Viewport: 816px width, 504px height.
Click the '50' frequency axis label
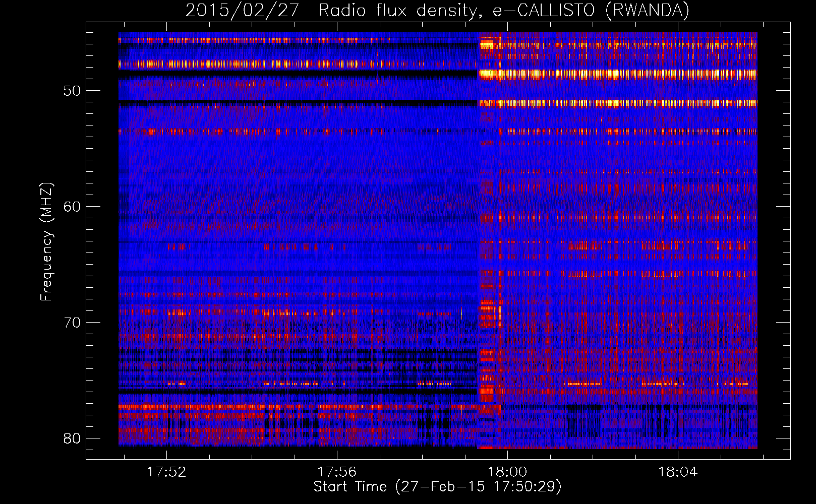(x=72, y=91)
